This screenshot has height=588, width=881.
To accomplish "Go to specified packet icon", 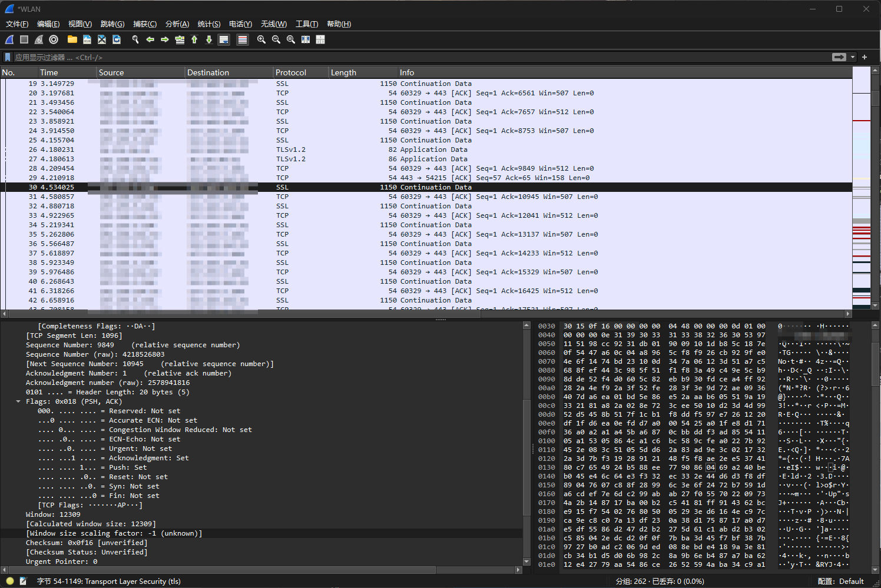I will coord(180,39).
